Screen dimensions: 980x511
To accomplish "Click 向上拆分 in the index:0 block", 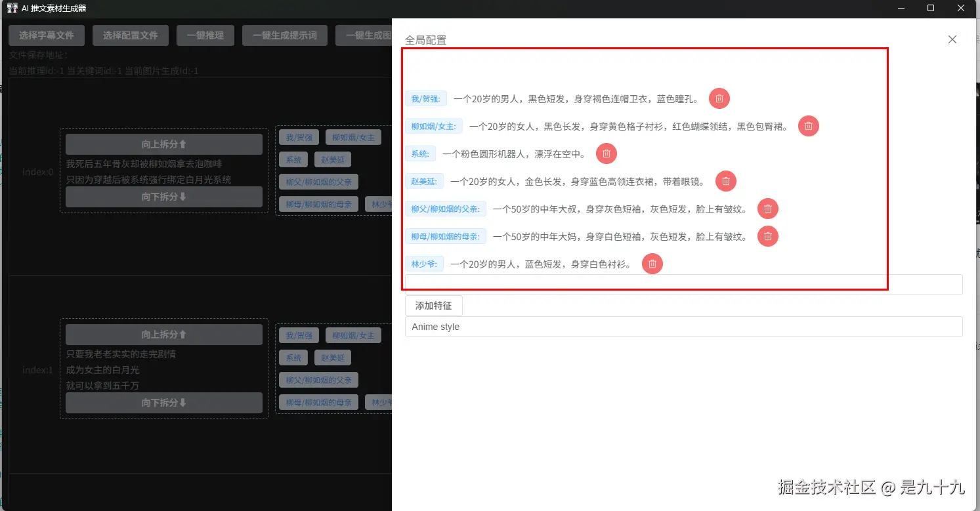I will [164, 144].
